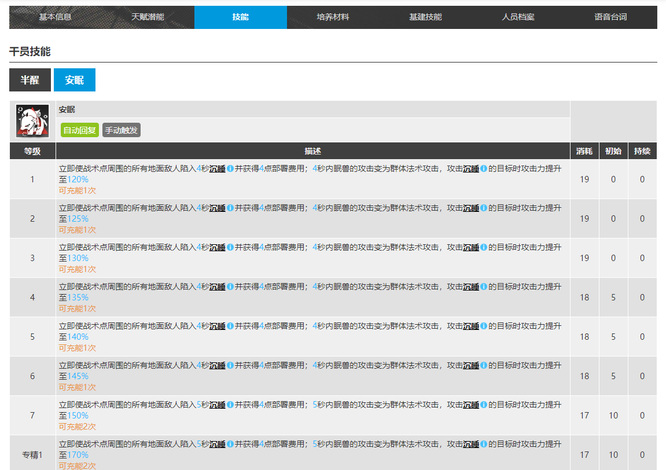Go to the 基建技能 tab

coord(426,17)
